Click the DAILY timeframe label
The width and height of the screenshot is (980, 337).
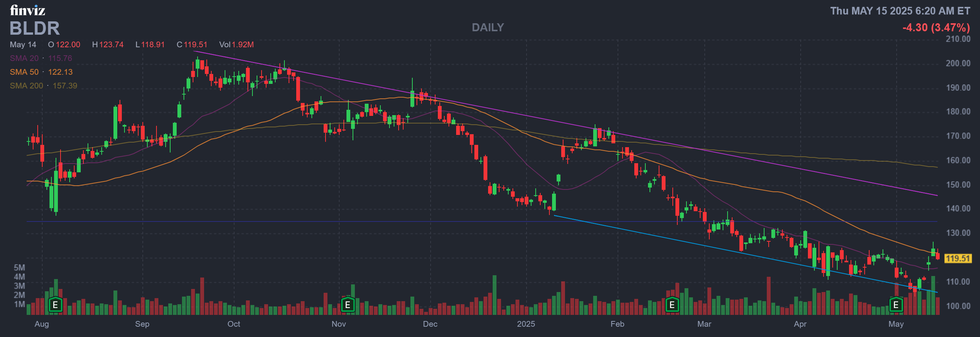pos(488,27)
